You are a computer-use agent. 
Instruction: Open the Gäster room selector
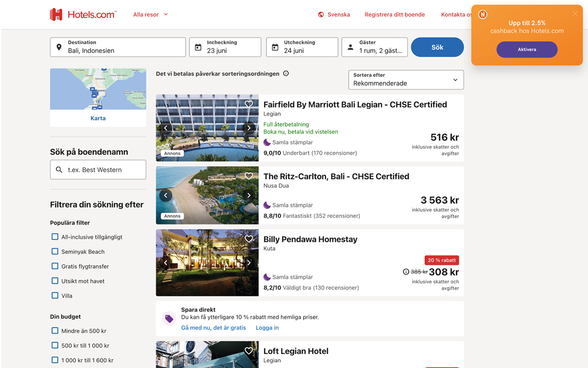(x=375, y=47)
